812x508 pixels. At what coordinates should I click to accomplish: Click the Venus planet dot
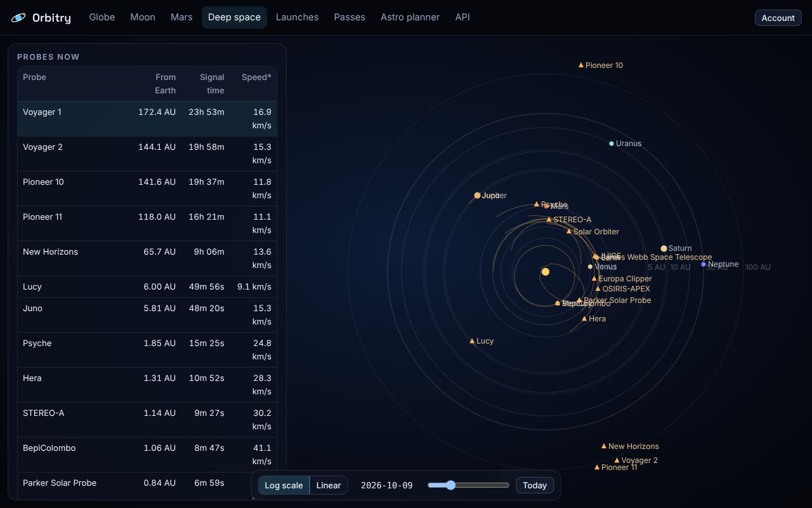click(590, 267)
